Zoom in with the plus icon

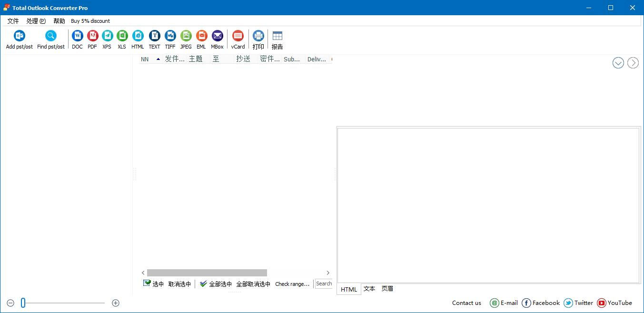click(x=116, y=303)
